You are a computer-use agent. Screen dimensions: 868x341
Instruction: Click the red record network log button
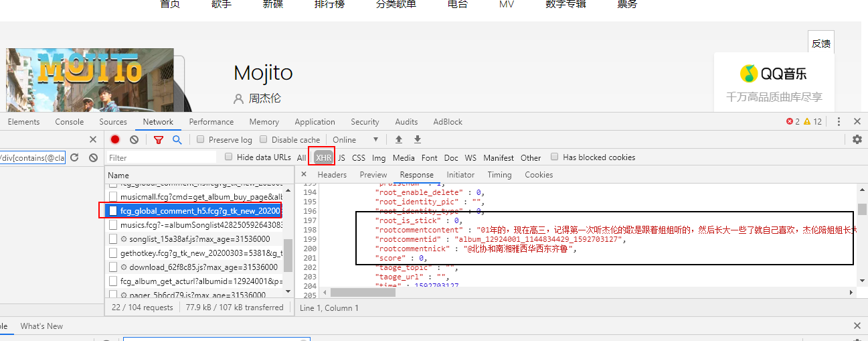click(x=115, y=139)
